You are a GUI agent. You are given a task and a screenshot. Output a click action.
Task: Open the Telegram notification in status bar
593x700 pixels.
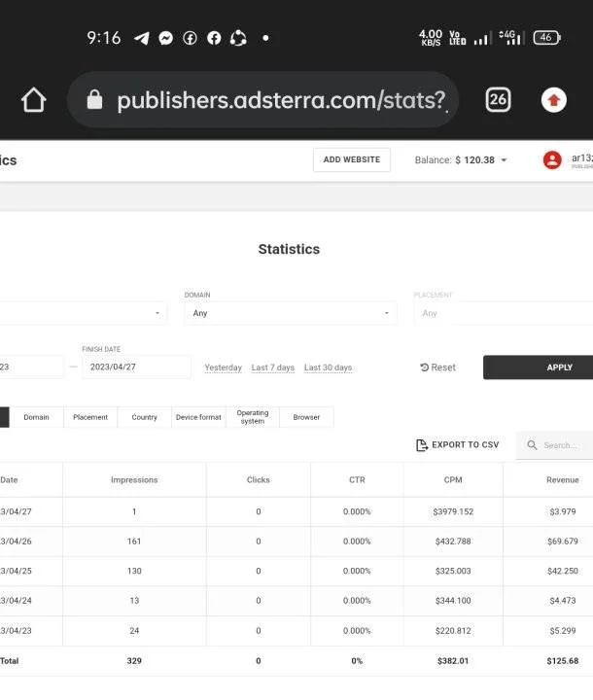click(142, 38)
